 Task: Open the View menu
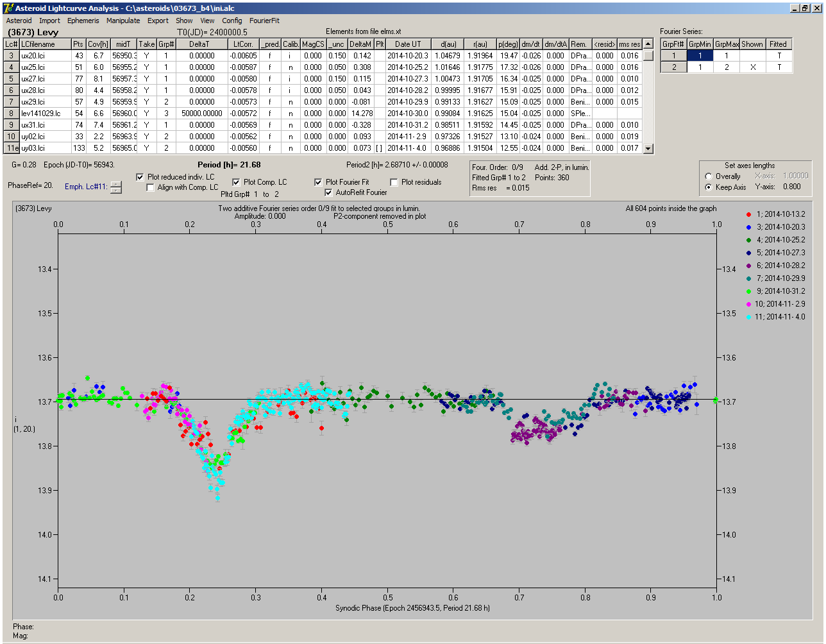click(x=207, y=21)
